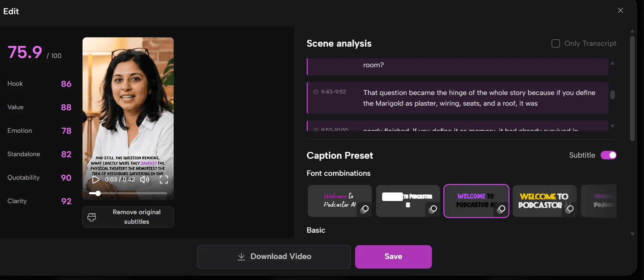Viewport: 644px width, 280px height.
Task: Remove original subtitles from the clip
Action: 128,217
